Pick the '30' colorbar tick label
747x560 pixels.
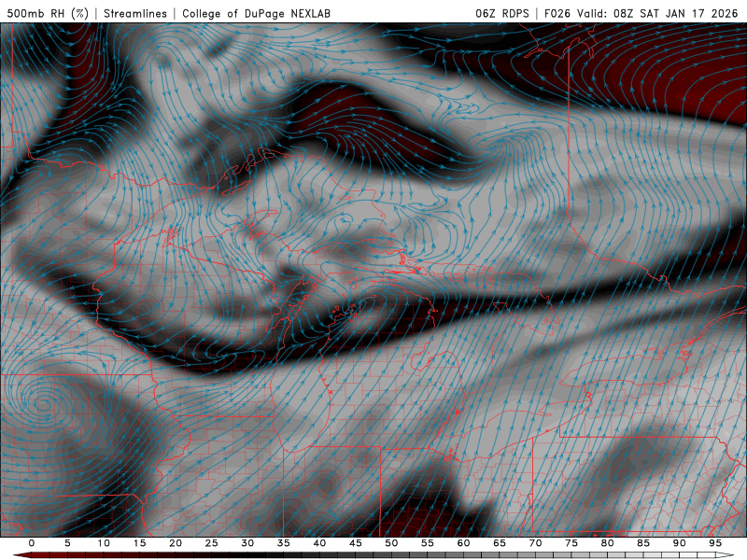click(x=247, y=543)
